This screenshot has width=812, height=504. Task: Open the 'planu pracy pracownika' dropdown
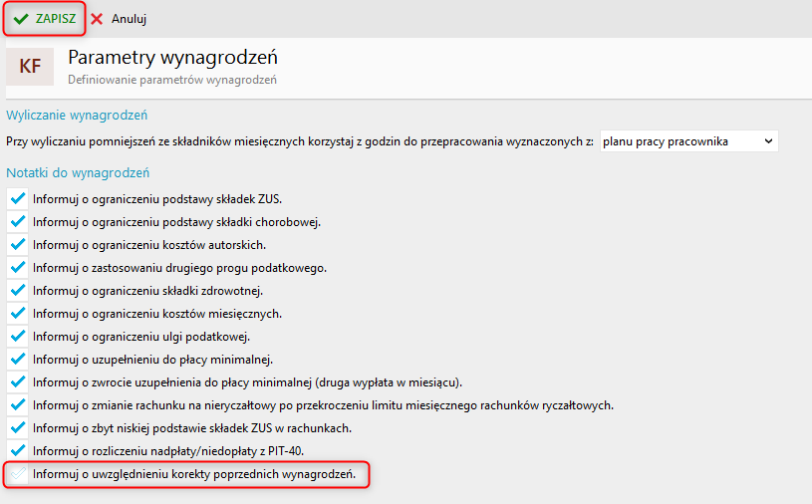688,141
